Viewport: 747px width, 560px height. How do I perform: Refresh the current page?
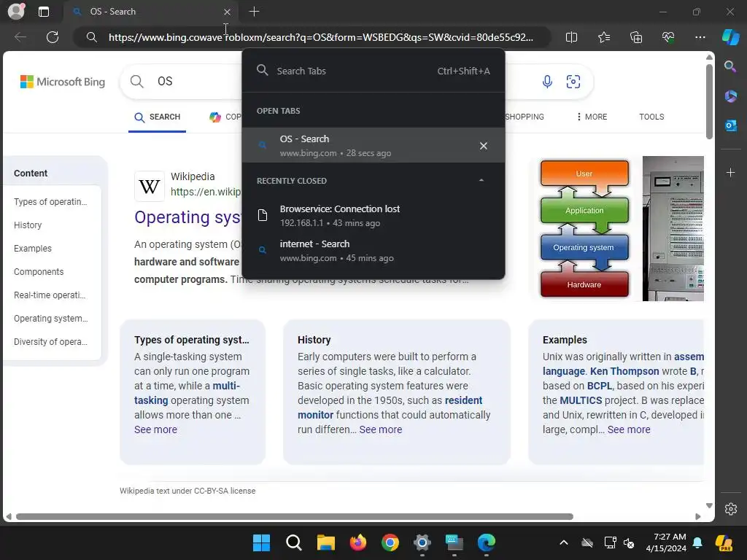pyautogui.click(x=53, y=37)
